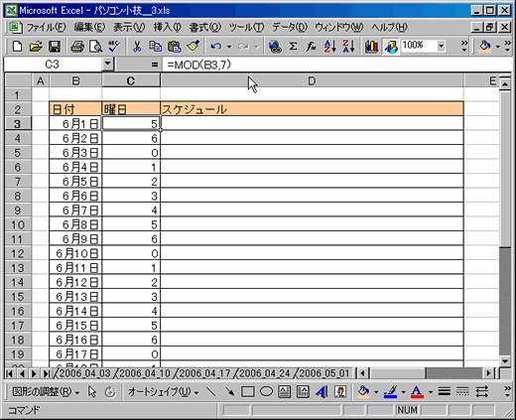Select the Arrow drawing tool

tap(229, 392)
